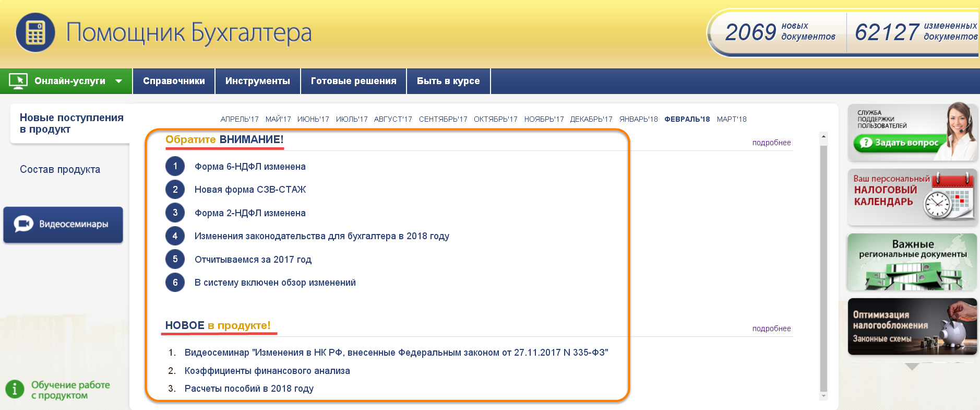The image size is (980, 410).
Task: Open the Налоговый календарь banner
Action: 912,197
